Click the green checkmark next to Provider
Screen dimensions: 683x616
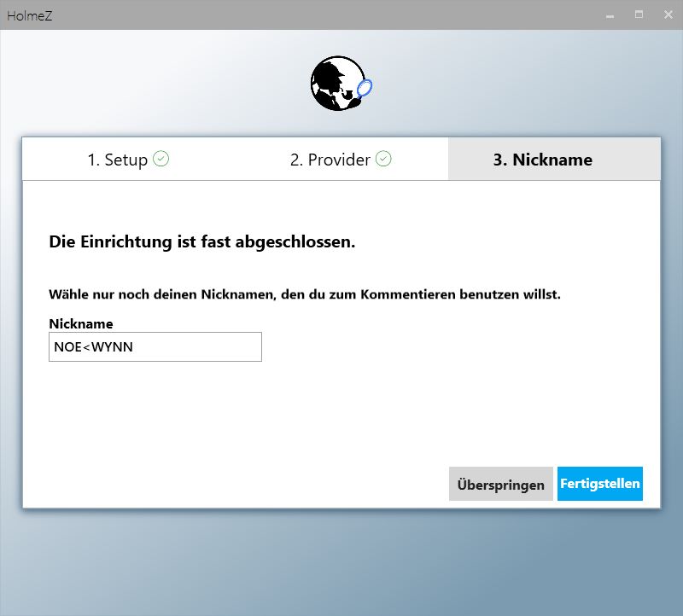tap(383, 159)
